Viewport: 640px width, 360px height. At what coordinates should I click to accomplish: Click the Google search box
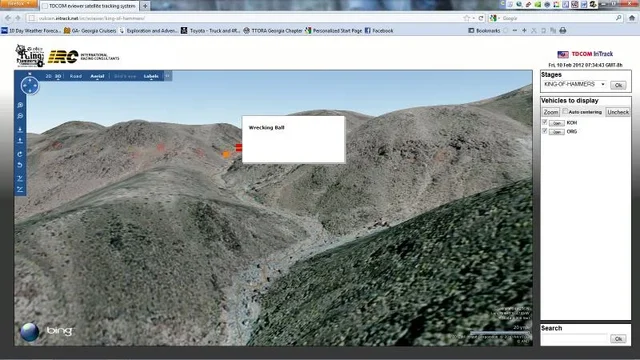coord(557,18)
